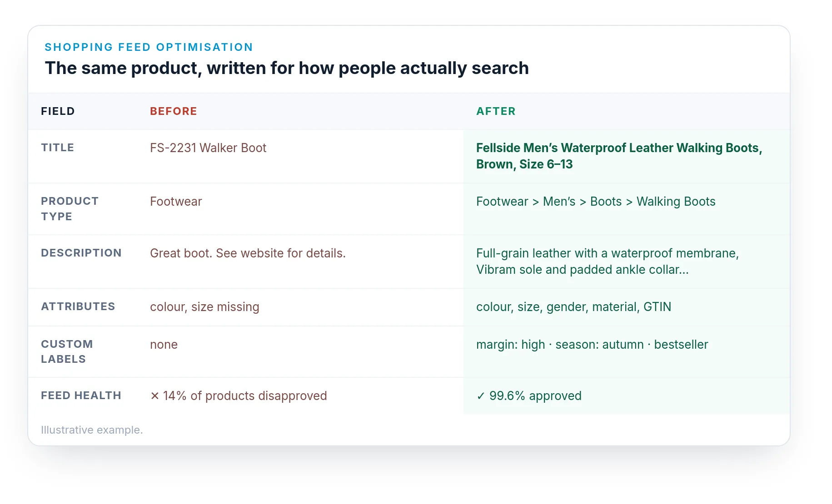Click the CUSTOM LABELS row label

tap(67, 351)
